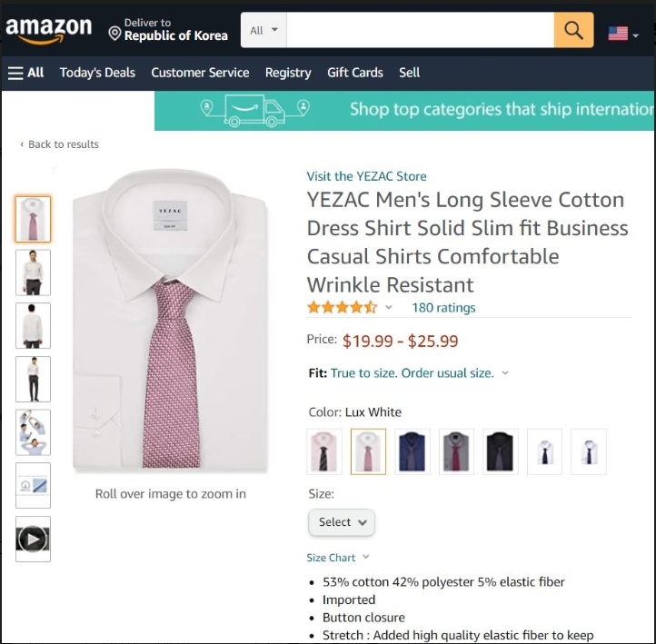Open the 180 ratings link
Image resolution: width=656 pixels, height=644 pixels.
[x=443, y=307]
